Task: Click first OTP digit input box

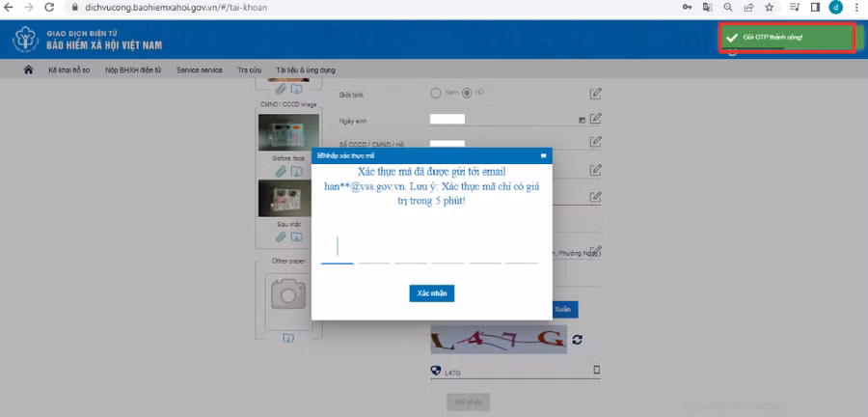Action: pyautogui.click(x=337, y=249)
